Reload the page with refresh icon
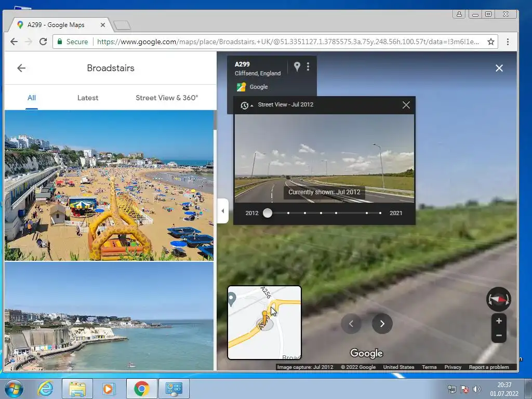The height and width of the screenshot is (399, 532). 43,42
